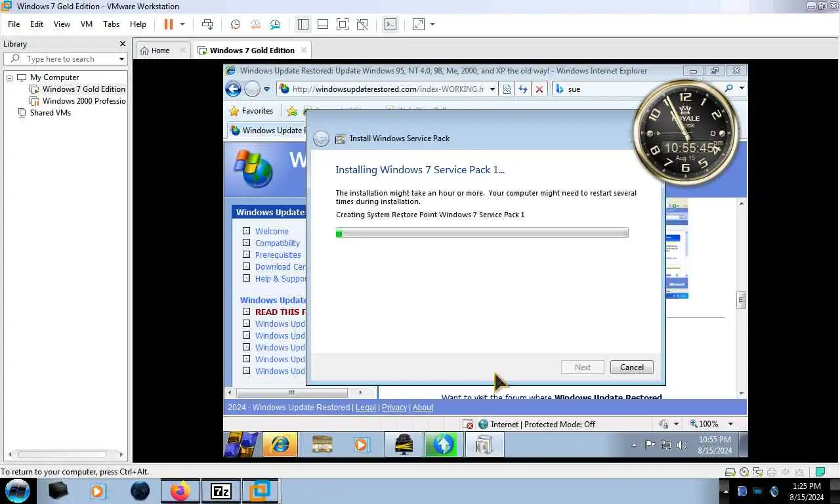Open the Favorites button
Viewport: 840px width, 504px height.
coord(251,111)
